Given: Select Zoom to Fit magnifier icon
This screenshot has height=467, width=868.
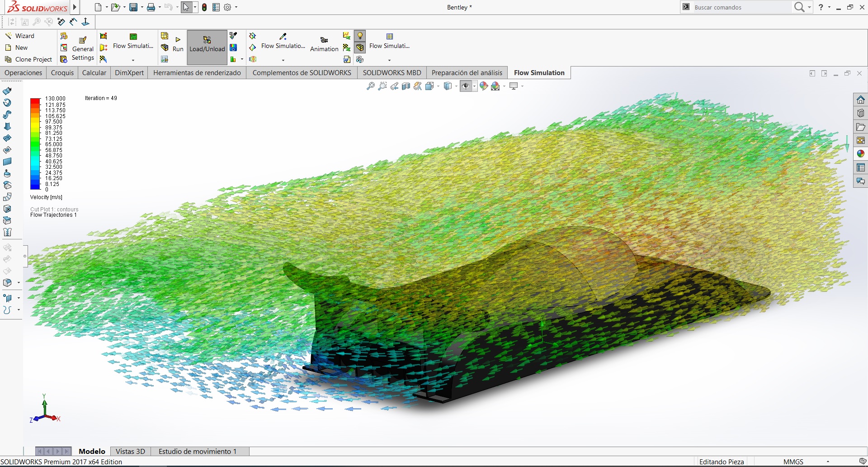Looking at the screenshot, I should coord(371,86).
